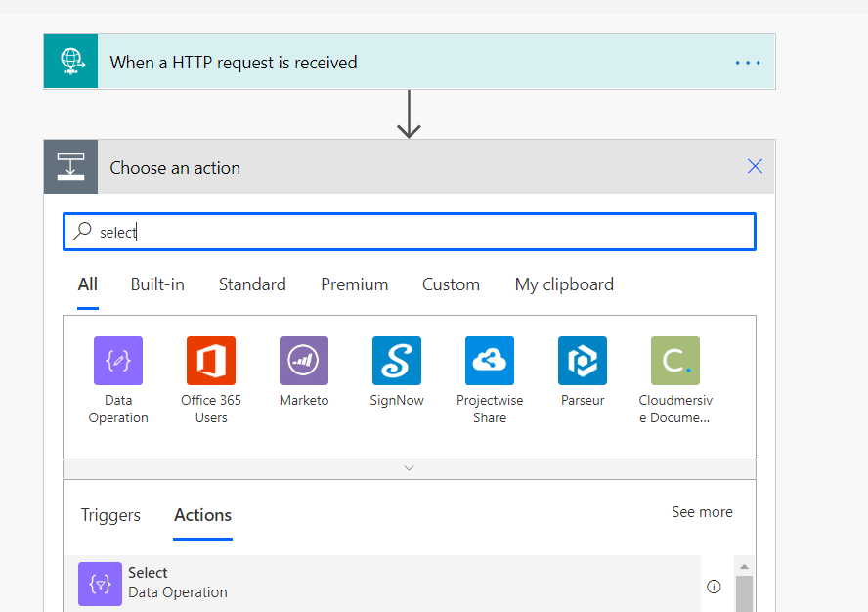Click the HTTP request trigger icon

click(70, 62)
